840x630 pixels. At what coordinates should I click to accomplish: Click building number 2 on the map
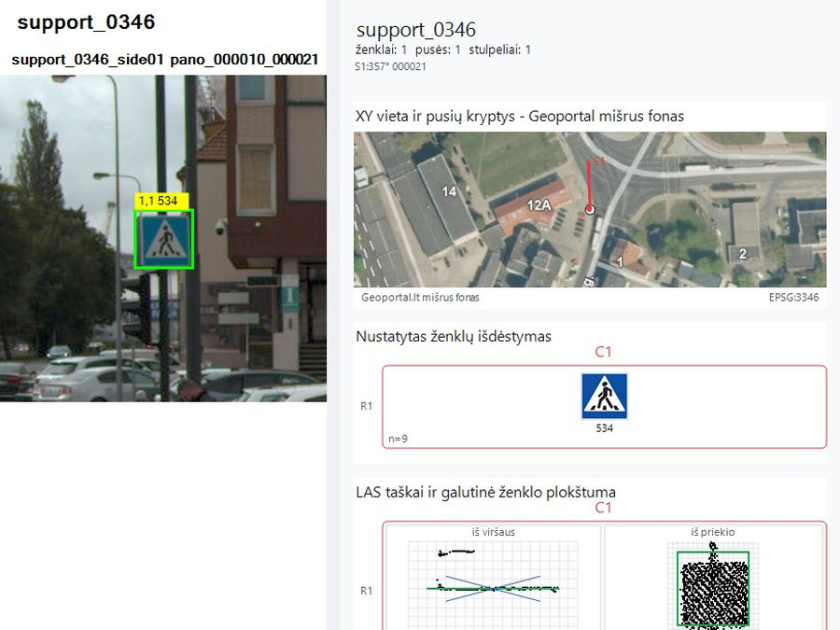pyautogui.click(x=743, y=254)
